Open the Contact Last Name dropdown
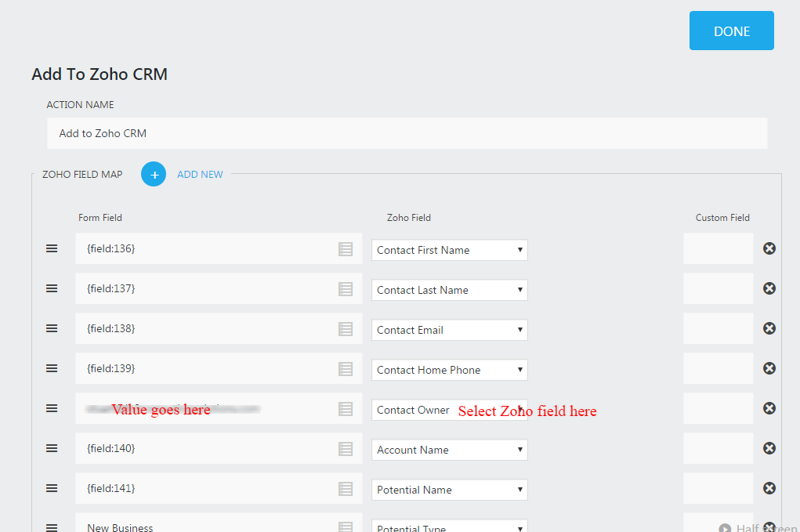The image size is (800, 532). (449, 290)
